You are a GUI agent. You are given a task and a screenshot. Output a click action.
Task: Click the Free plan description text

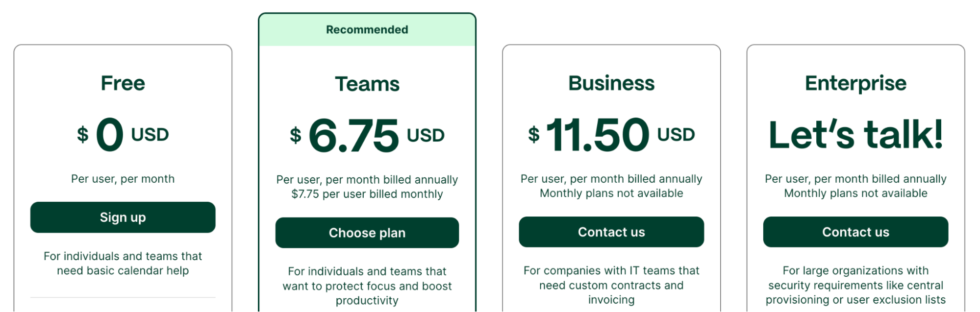pyautogui.click(x=123, y=263)
